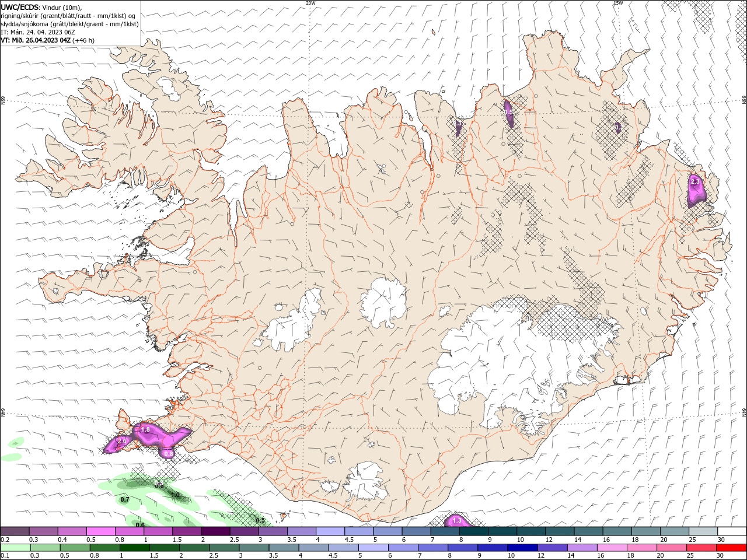Image resolution: width=747 pixels, height=560 pixels.
Task: Click the 1.0 rain value in the dark green area
Action: tap(175, 495)
